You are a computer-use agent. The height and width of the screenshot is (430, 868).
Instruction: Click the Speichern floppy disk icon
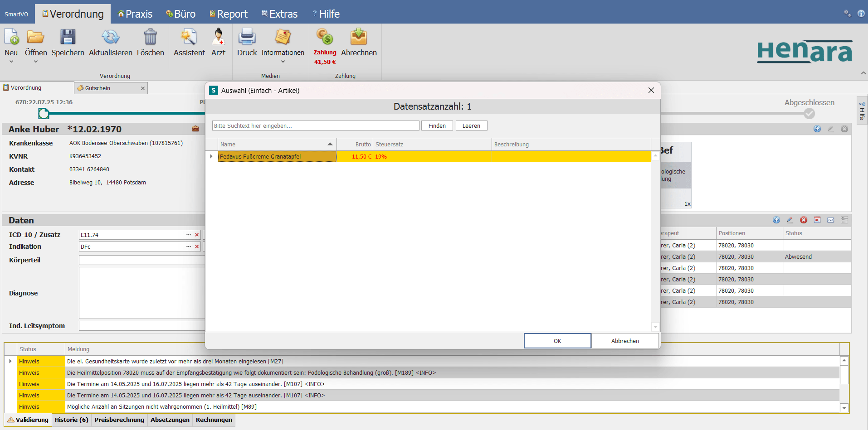[x=68, y=37]
